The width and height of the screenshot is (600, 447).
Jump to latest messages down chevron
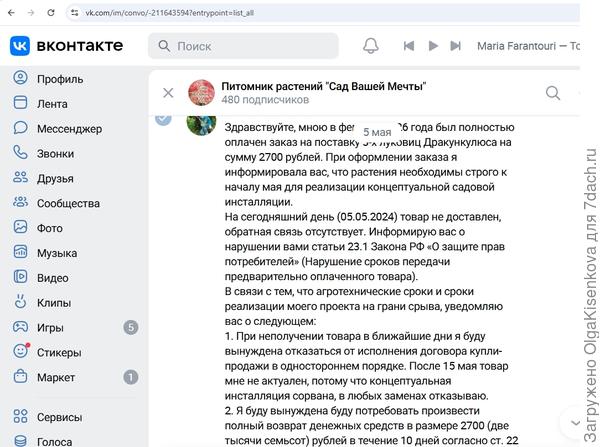(575, 423)
